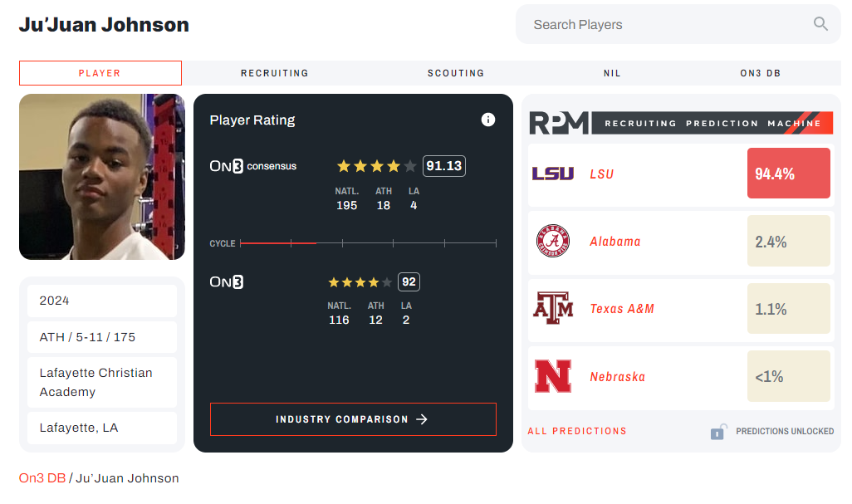This screenshot has height=504, width=852.
Task: Click the LSU team logo
Action: (x=552, y=174)
